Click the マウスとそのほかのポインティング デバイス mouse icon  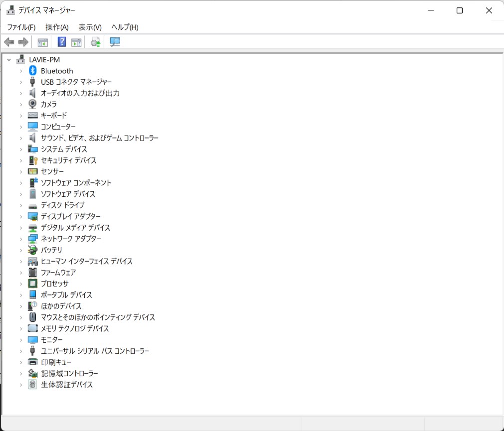pyautogui.click(x=32, y=317)
